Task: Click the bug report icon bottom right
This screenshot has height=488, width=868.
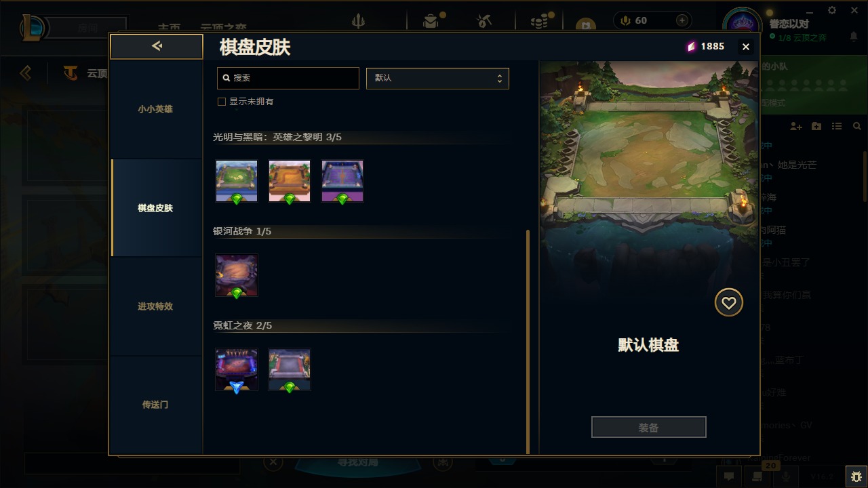Action: pyautogui.click(x=856, y=476)
